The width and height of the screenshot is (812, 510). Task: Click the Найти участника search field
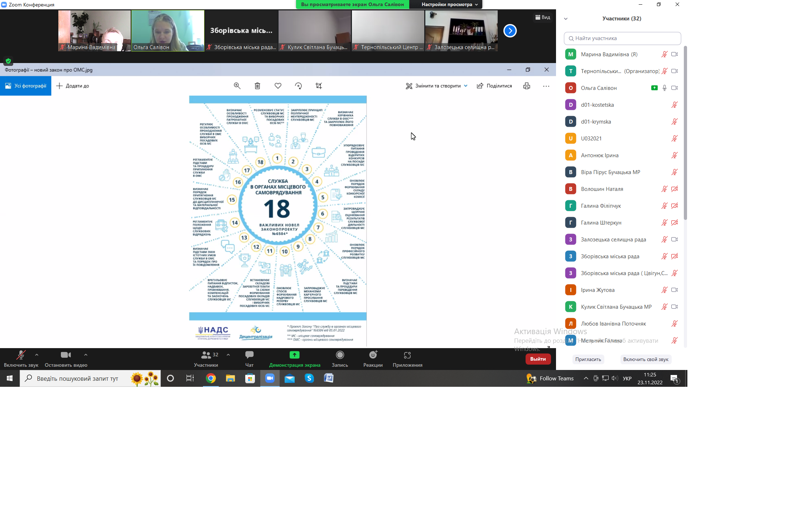click(x=622, y=38)
